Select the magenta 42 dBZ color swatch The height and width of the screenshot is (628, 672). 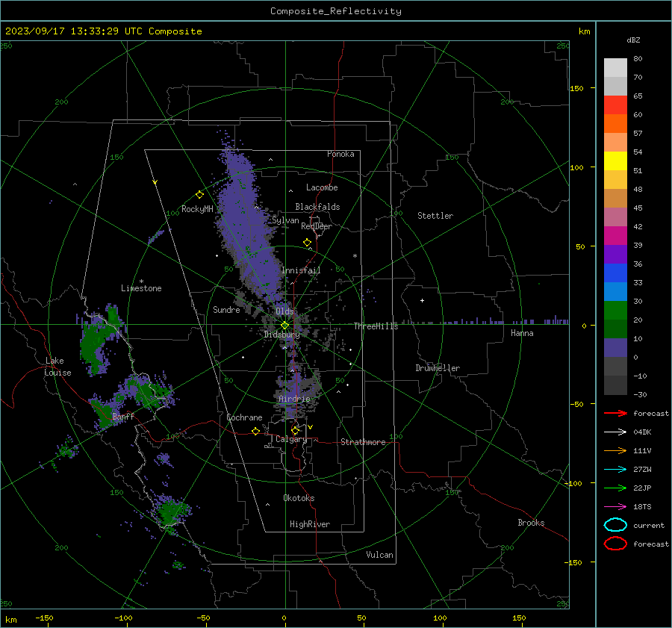[x=615, y=236]
